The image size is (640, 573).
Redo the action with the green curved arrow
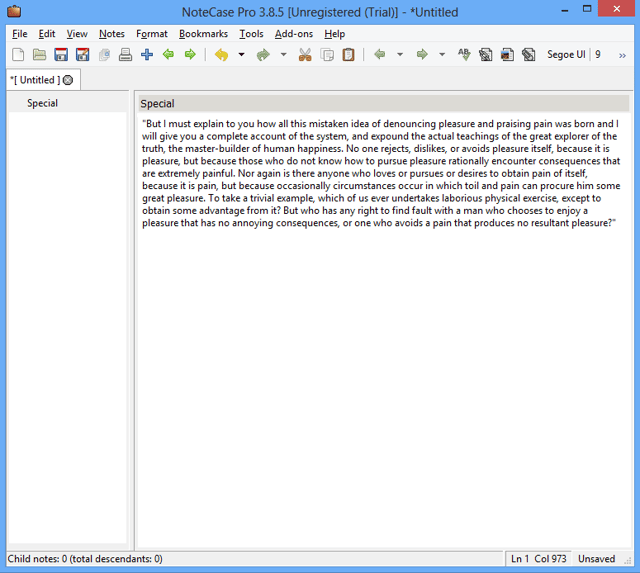pos(263,54)
